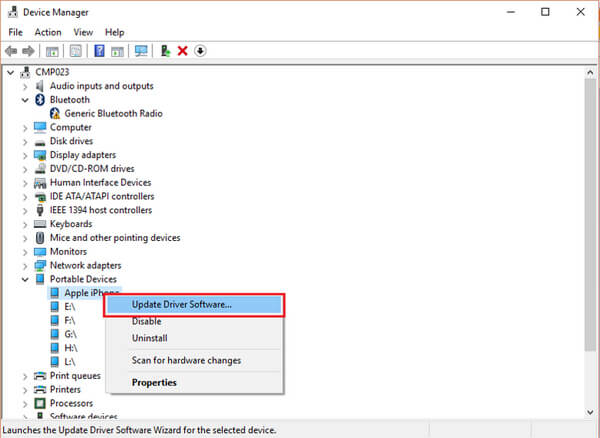The image size is (600, 438).
Task: Open the View menu
Action: click(83, 32)
